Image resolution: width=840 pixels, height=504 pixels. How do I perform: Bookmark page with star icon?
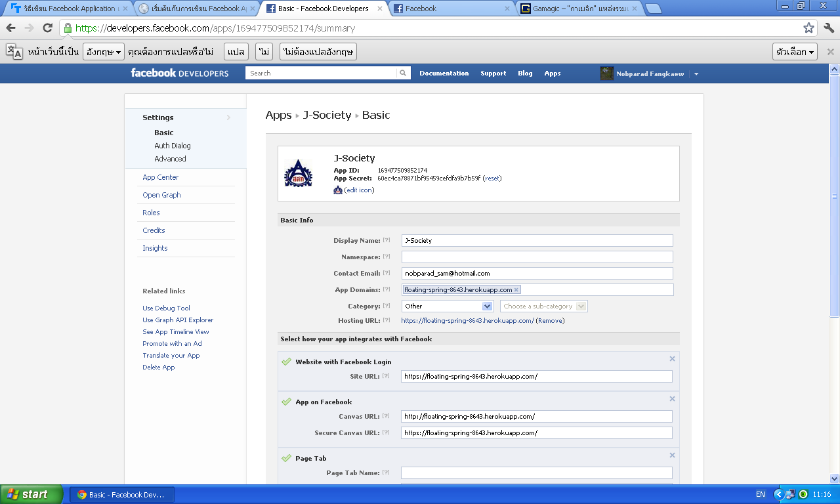808,28
